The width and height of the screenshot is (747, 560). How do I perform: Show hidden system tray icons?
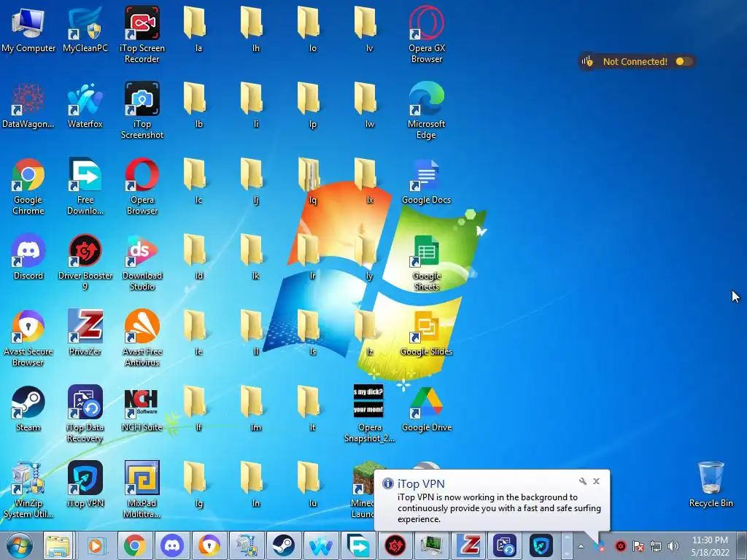coord(581,546)
